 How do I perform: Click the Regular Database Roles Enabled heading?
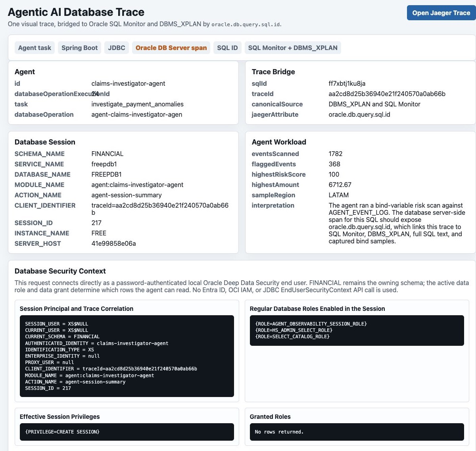(x=317, y=308)
